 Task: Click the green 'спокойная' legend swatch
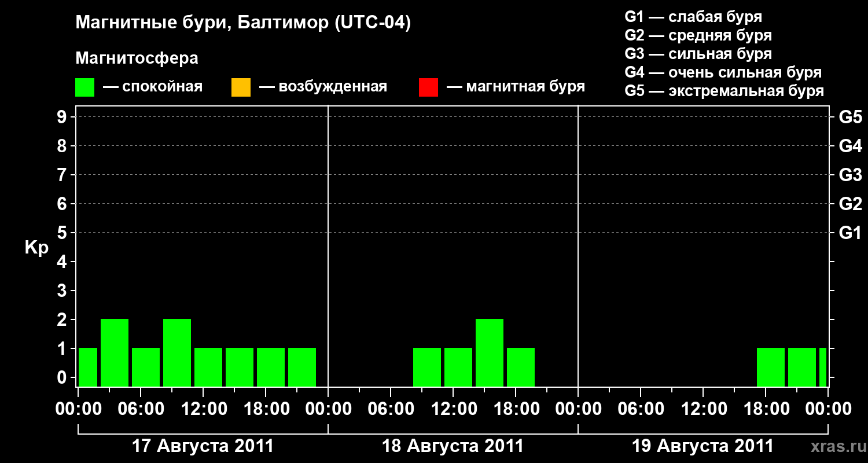tap(85, 87)
